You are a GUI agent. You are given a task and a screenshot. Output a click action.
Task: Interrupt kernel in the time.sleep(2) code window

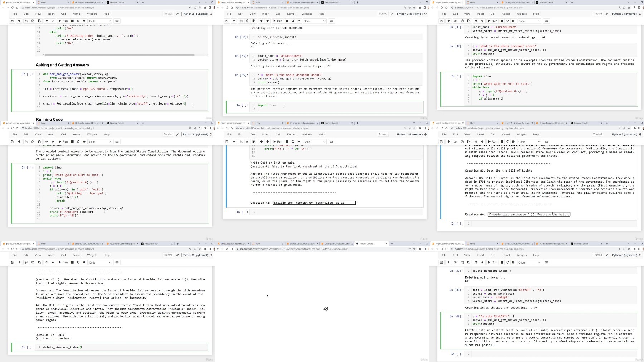tap(72, 141)
